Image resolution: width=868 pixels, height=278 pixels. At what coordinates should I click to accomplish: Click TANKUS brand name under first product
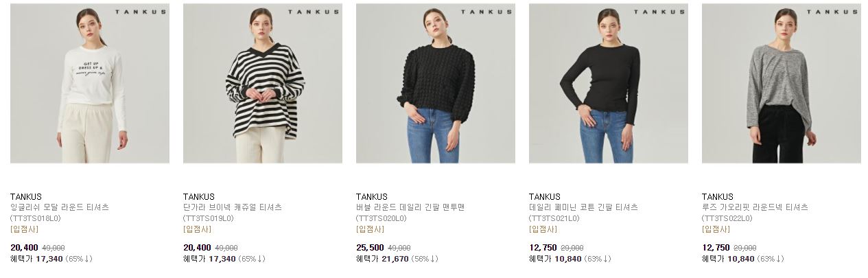(26, 196)
